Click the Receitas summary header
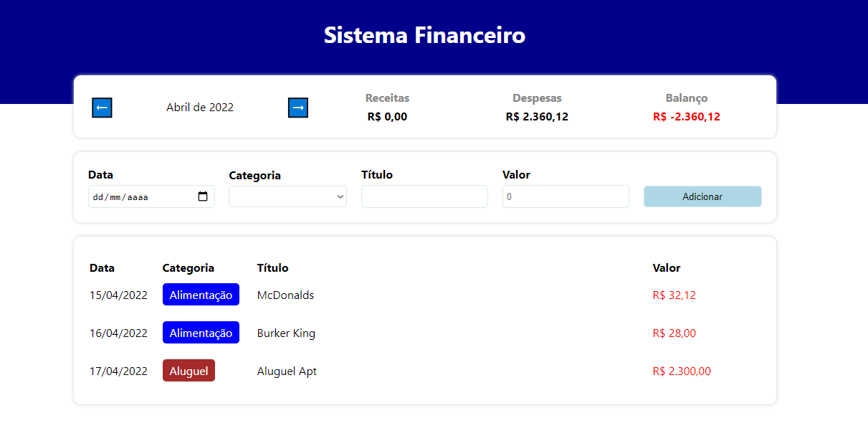This screenshot has width=868, height=446. click(387, 98)
